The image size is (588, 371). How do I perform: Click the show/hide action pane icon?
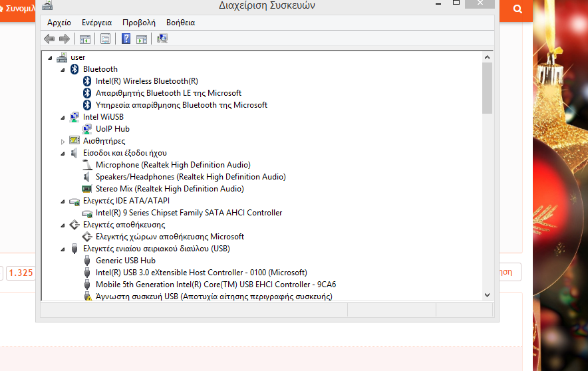coord(141,39)
